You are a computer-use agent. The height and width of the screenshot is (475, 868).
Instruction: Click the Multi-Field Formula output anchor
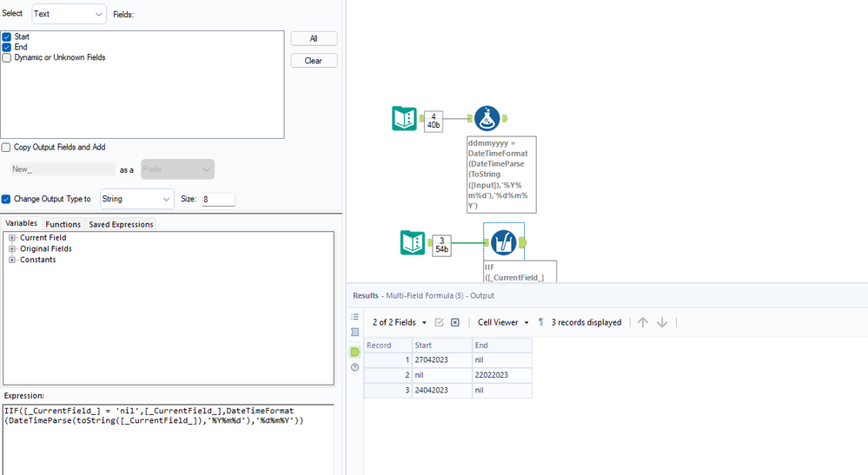(522, 243)
